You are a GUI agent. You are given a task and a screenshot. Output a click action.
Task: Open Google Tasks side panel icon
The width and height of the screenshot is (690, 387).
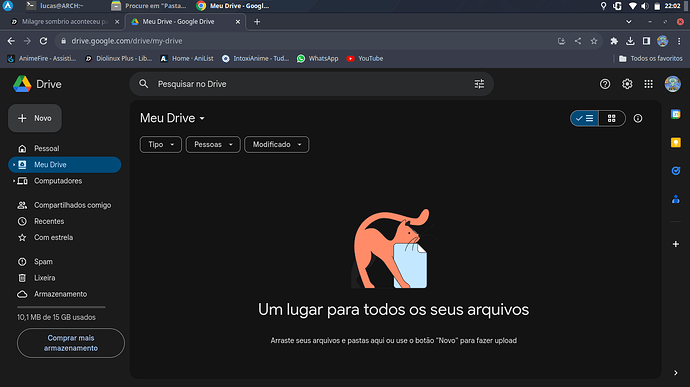point(675,171)
